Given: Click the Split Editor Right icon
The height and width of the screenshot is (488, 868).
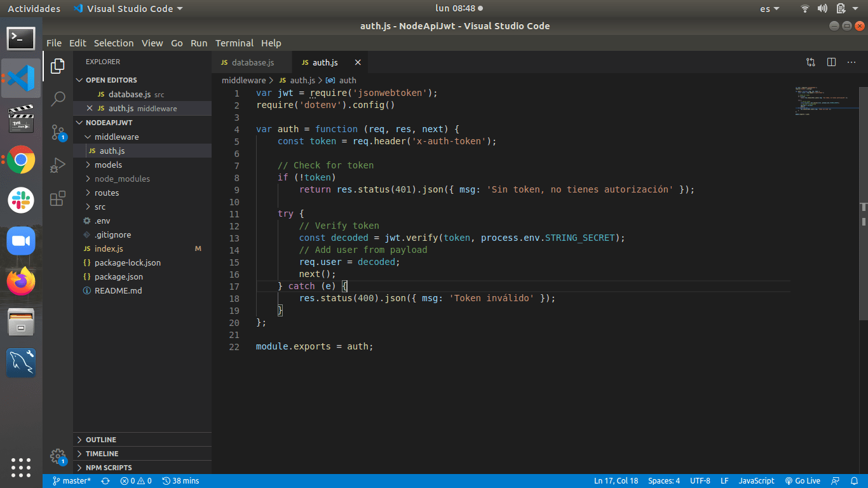Looking at the screenshot, I should pyautogui.click(x=831, y=62).
